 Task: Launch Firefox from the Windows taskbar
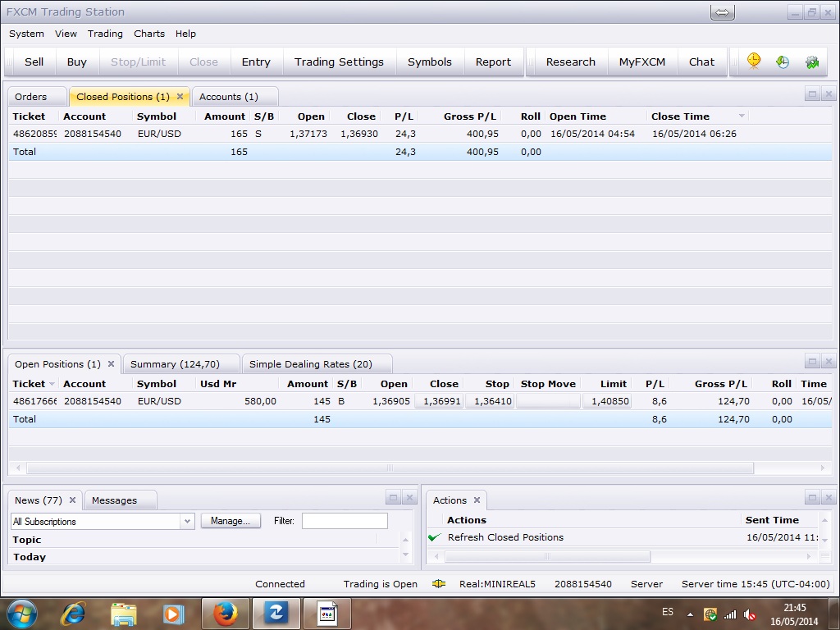225,613
